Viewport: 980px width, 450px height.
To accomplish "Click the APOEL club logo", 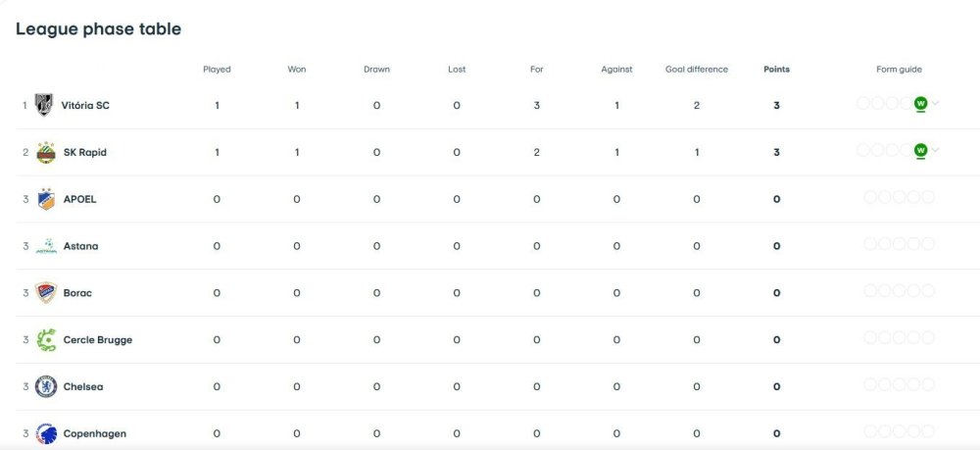I will point(46,199).
